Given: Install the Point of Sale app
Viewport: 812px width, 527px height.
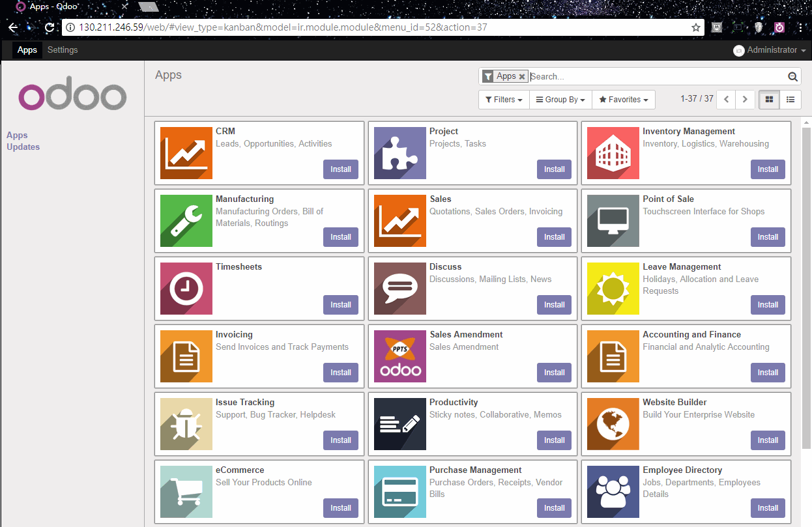Looking at the screenshot, I should click(x=768, y=237).
